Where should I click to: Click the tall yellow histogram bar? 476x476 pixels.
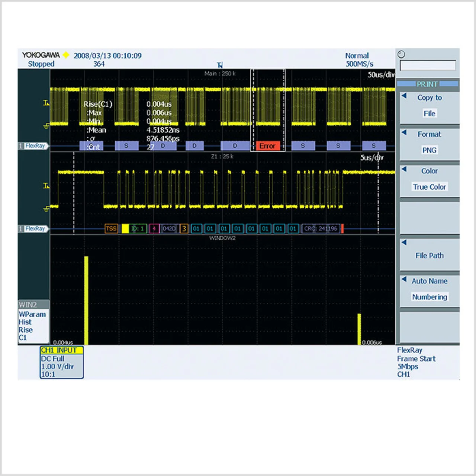(x=86, y=300)
